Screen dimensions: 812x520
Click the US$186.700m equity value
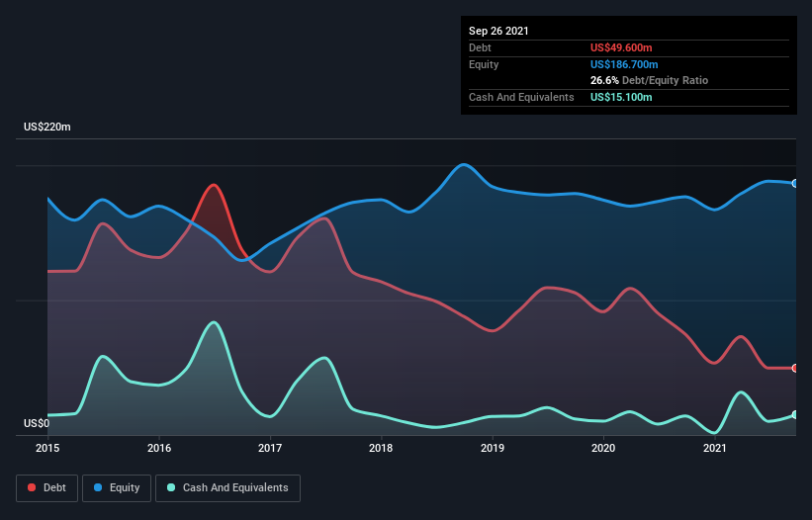[624, 64]
